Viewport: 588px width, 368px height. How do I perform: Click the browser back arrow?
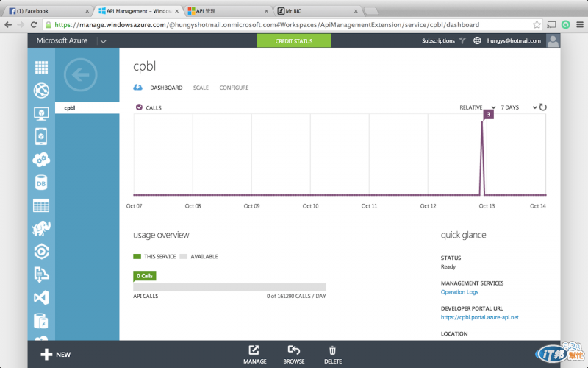point(8,25)
